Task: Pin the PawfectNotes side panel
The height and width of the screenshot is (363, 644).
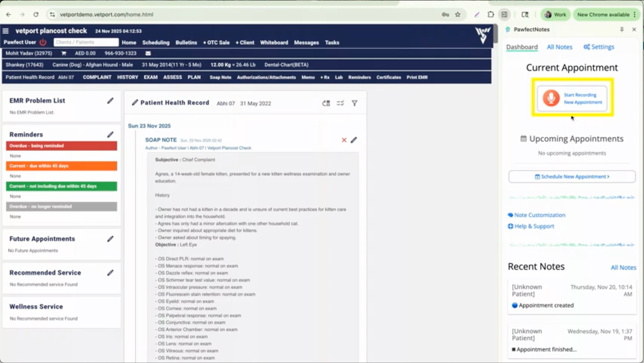Action: pyautogui.click(x=622, y=30)
